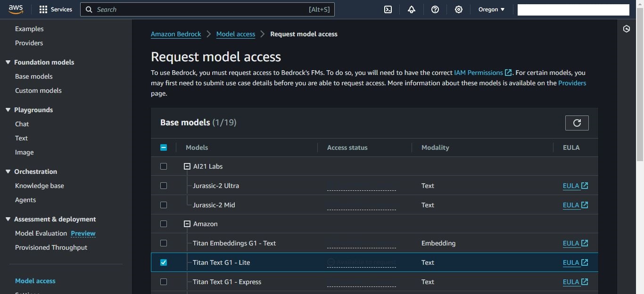Viewport: 644px width, 294px height.
Task: Open the Text playground
Action: pos(21,138)
